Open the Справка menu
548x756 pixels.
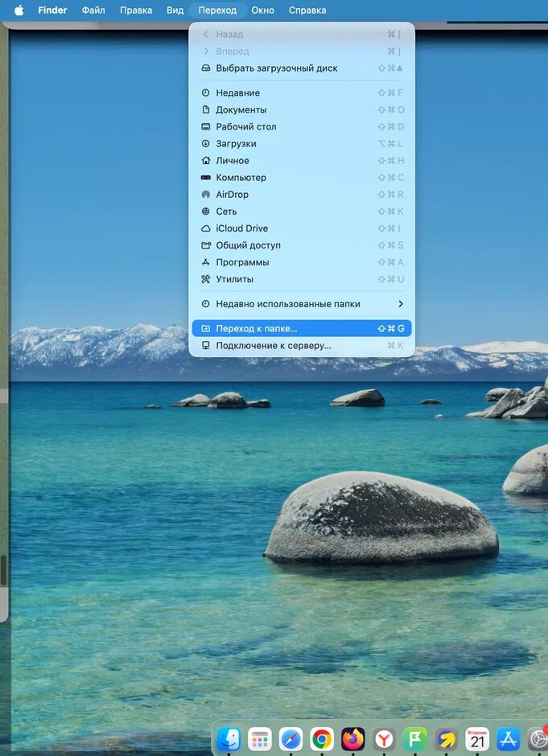pyautogui.click(x=307, y=10)
